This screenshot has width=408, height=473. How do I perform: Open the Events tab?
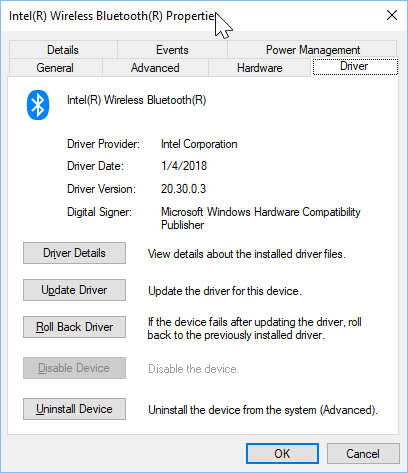pyautogui.click(x=172, y=50)
